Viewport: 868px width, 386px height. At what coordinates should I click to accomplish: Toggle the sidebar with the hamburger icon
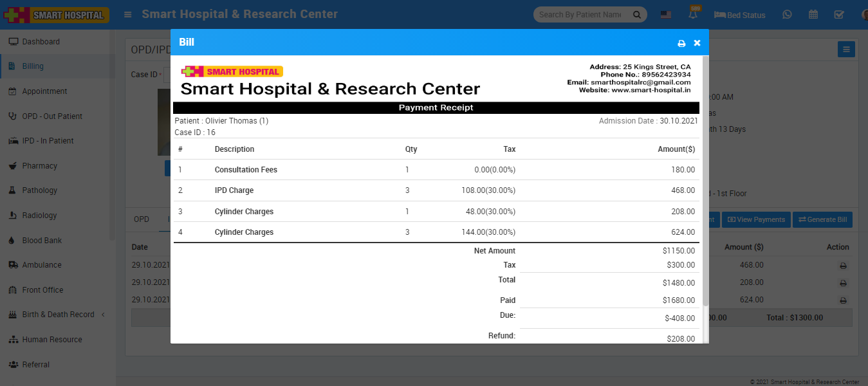click(x=129, y=14)
